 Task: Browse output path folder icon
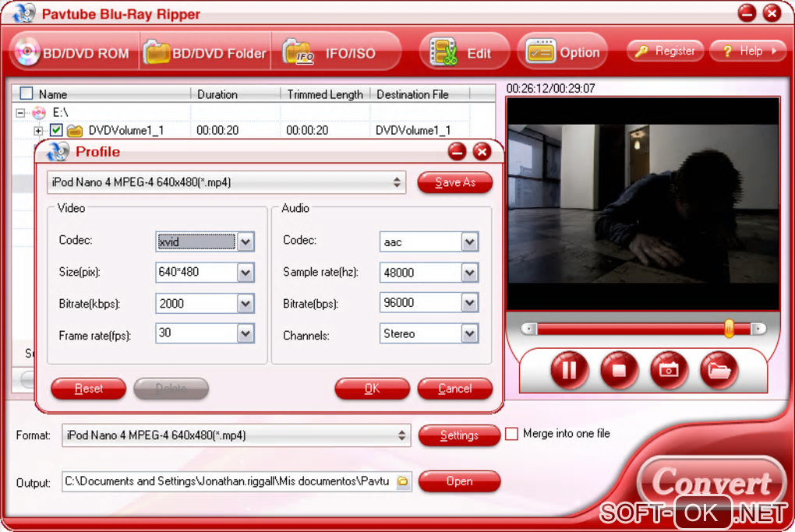coord(403,481)
